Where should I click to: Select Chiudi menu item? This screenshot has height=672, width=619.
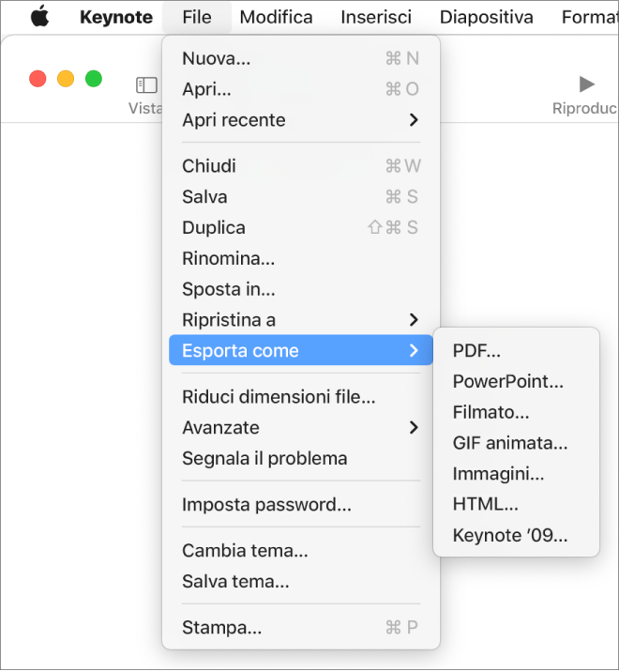(301, 166)
